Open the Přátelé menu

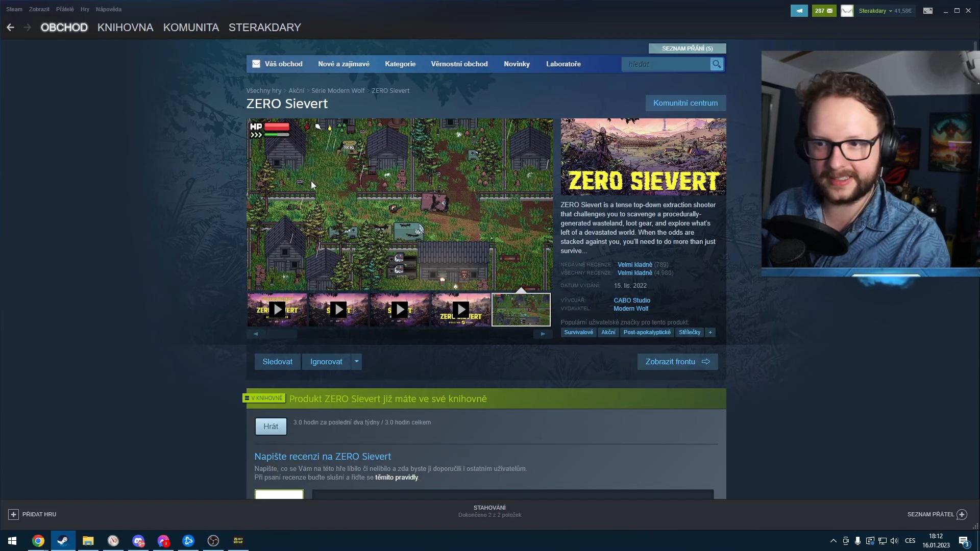(65, 9)
